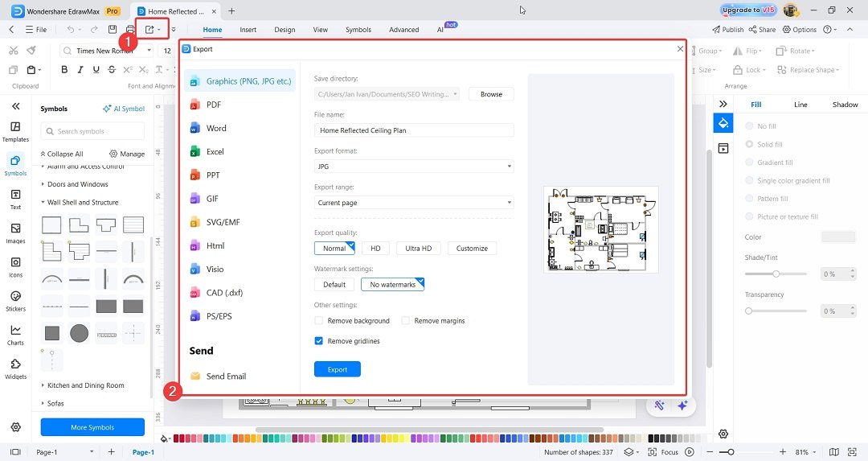Select Single color gradient fill option
Screen dimensions: 868x461
point(749,180)
